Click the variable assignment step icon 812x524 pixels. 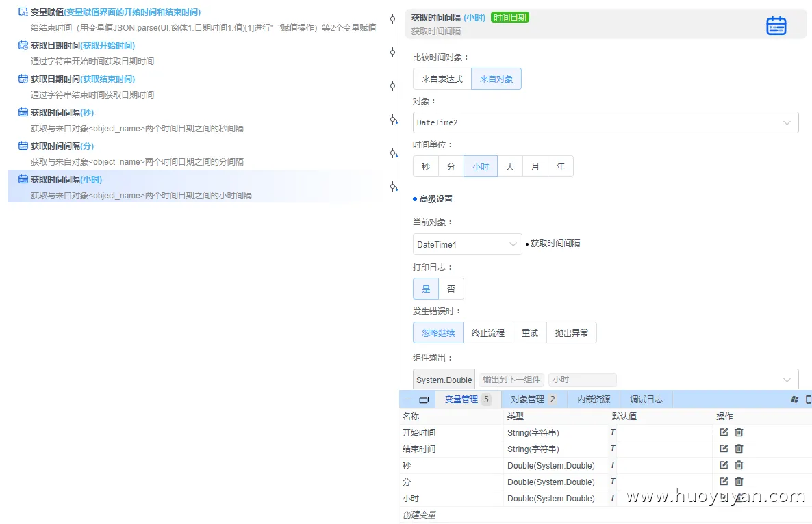(x=23, y=12)
